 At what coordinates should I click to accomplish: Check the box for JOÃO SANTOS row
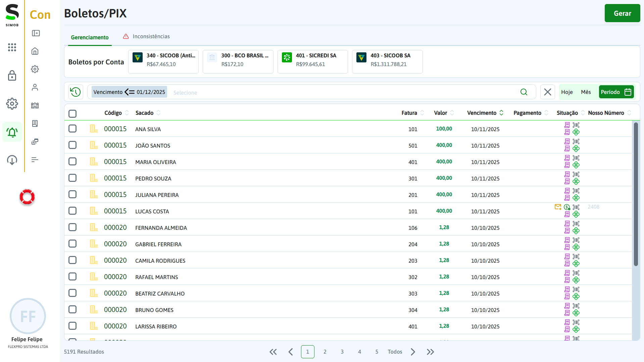point(72,145)
